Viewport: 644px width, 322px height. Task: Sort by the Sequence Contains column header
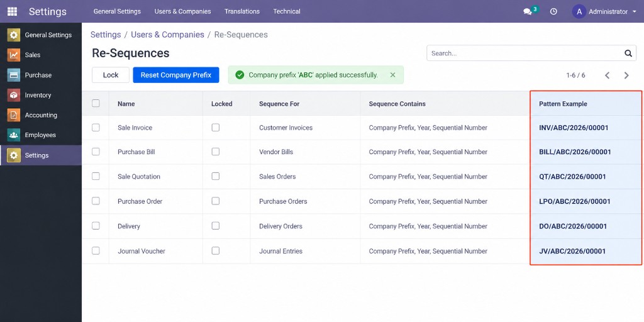coord(397,104)
